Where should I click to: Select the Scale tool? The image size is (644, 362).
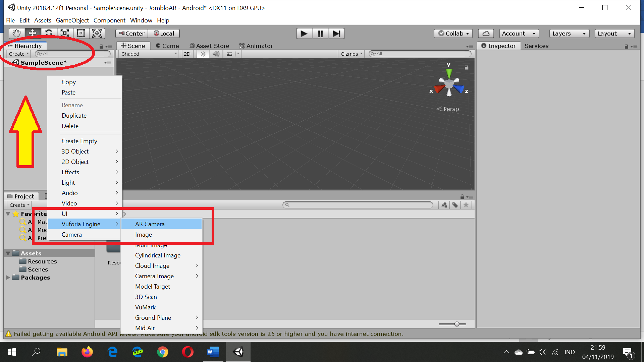(65, 33)
